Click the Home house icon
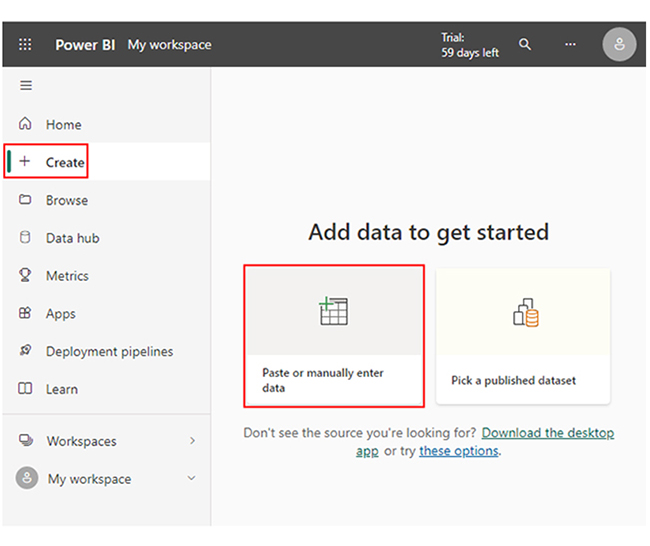The height and width of the screenshot is (546, 650). tap(26, 124)
